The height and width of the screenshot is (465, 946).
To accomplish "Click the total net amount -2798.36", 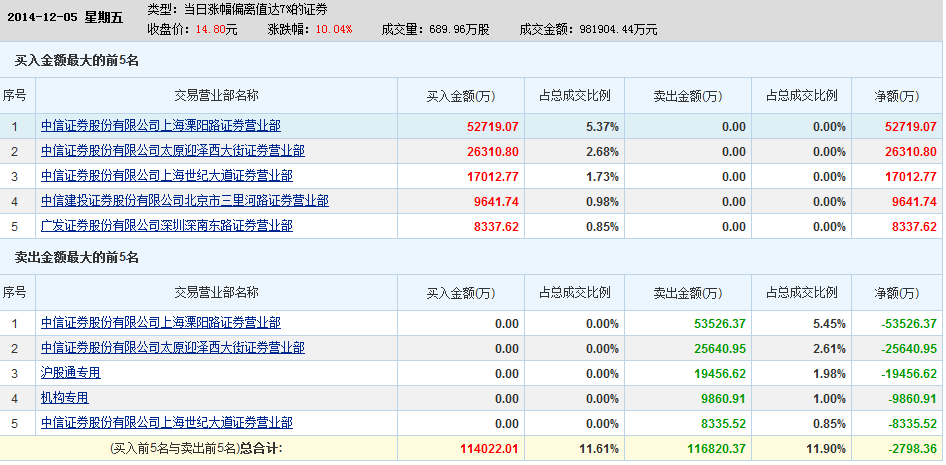I will (x=909, y=449).
